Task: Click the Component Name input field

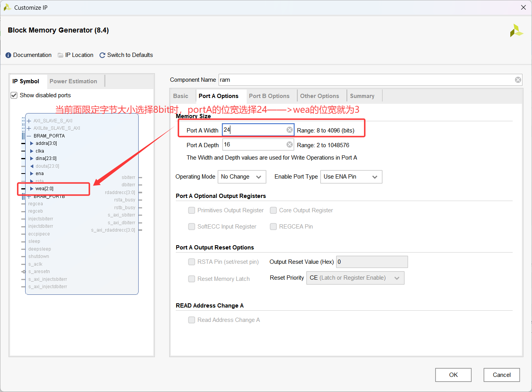Action: click(371, 80)
